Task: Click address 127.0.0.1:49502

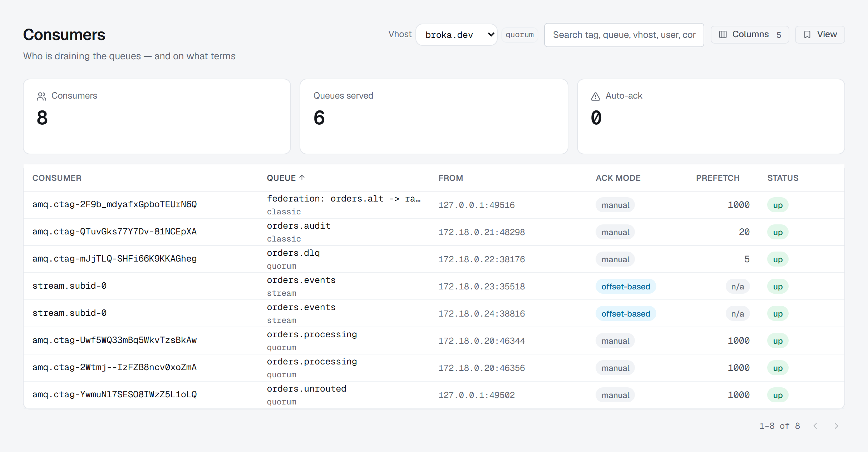Action: pyautogui.click(x=477, y=396)
